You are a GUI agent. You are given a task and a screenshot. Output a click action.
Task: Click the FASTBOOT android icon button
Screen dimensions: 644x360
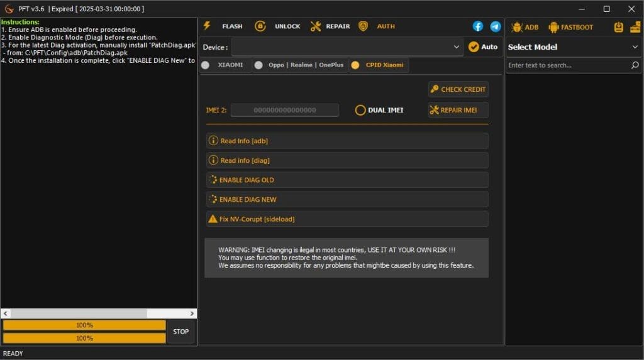pyautogui.click(x=571, y=27)
